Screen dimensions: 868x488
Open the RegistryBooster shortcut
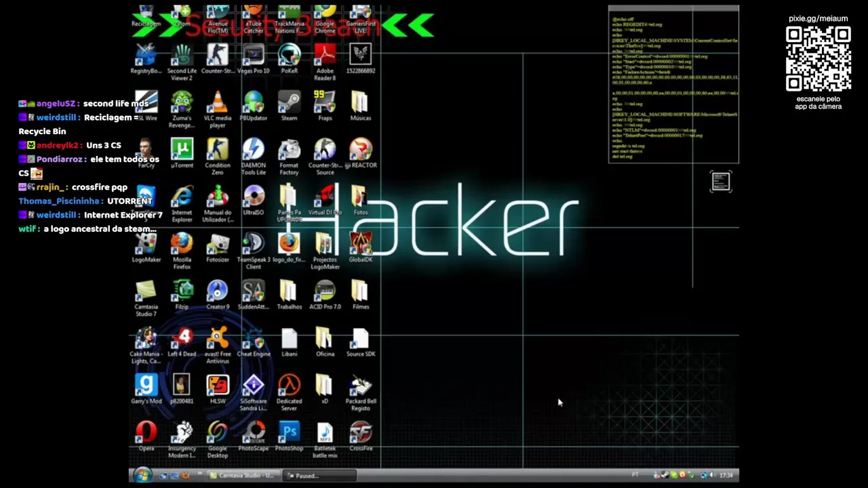[x=146, y=59]
